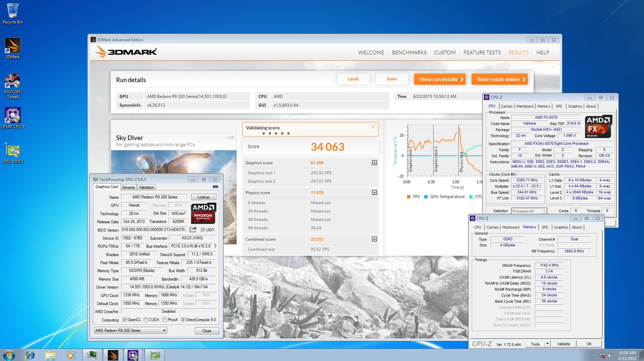Click the GPU-Z screenshot camera icon

[215, 187]
